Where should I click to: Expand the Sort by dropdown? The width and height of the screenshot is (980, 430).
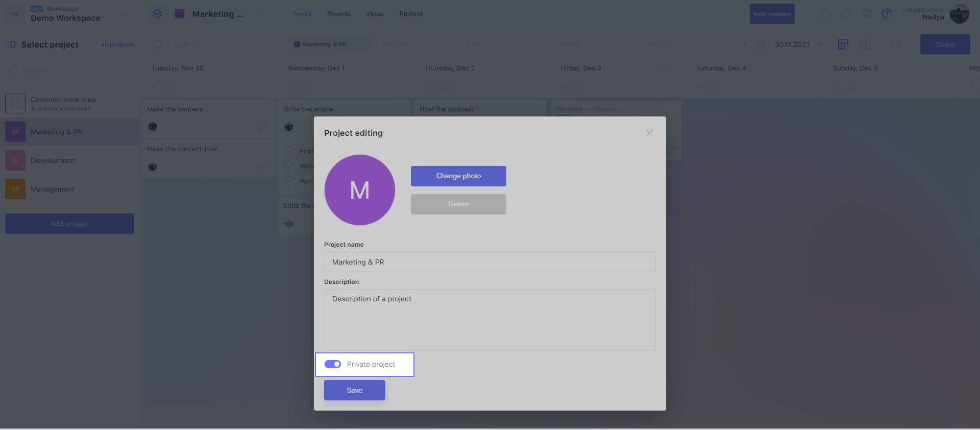[684, 44]
